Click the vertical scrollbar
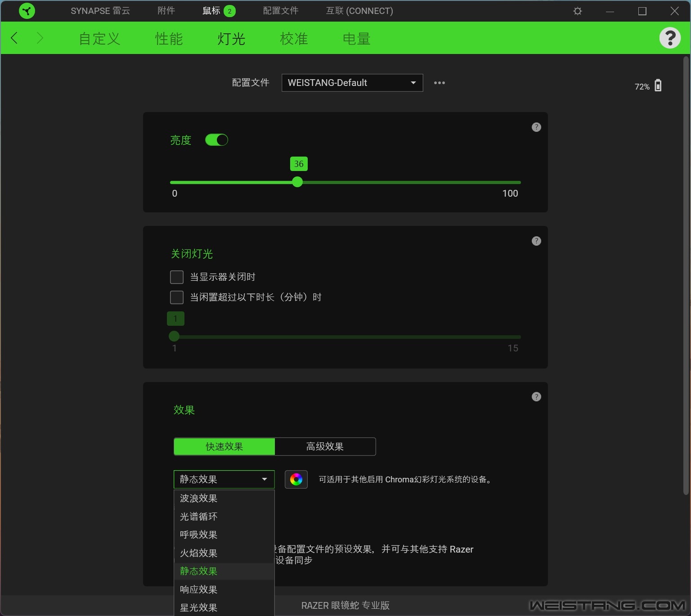 (x=687, y=275)
